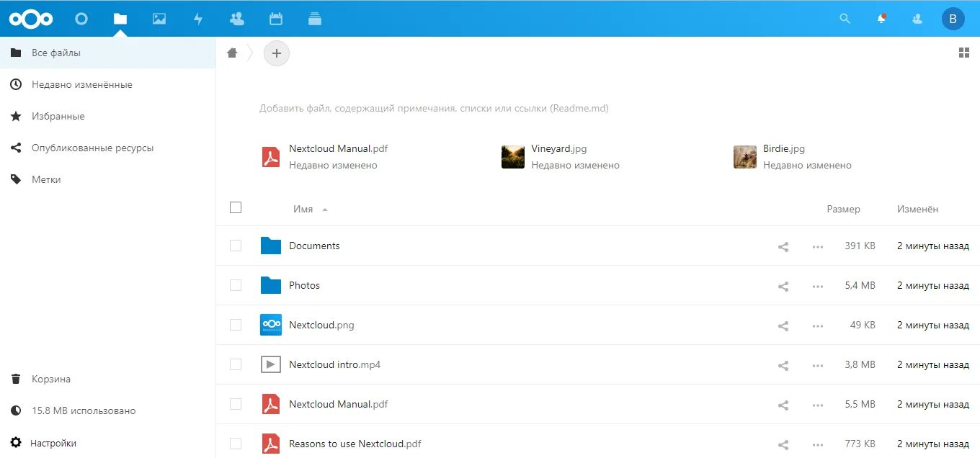Select the Photos folder checkbox

[x=236, y=285]
